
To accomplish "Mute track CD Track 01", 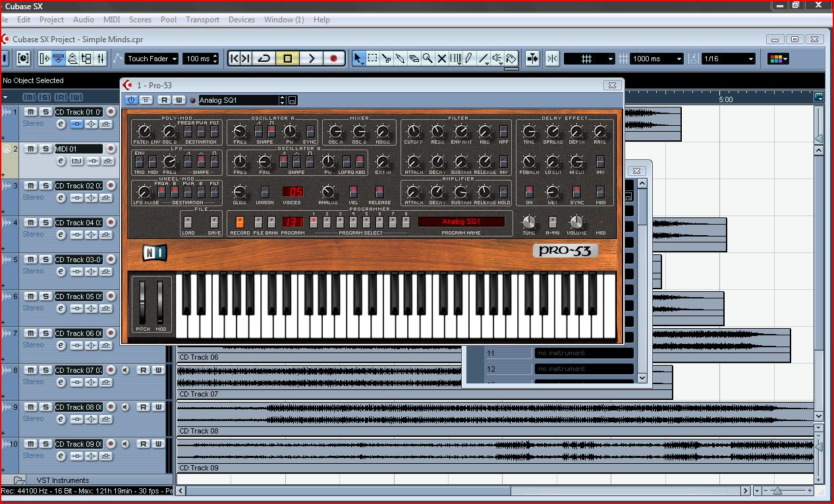I will pyautogui.click(x=32, y=112).
